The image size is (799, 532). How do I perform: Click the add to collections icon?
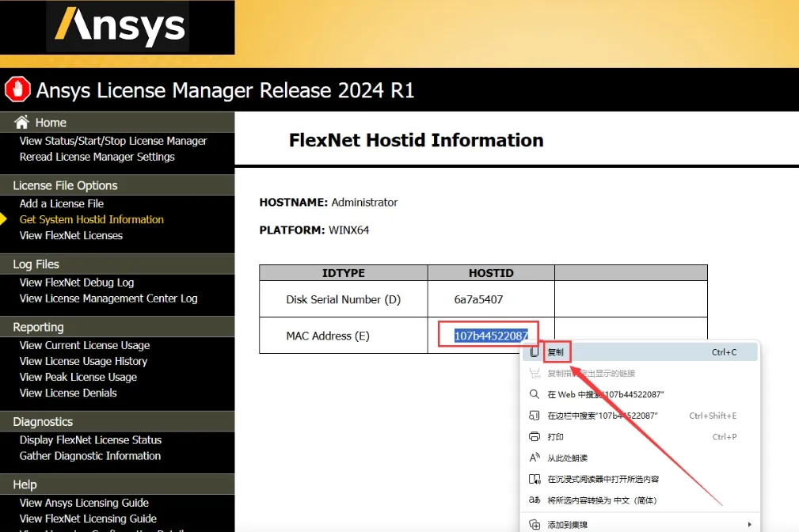point(534,524)
